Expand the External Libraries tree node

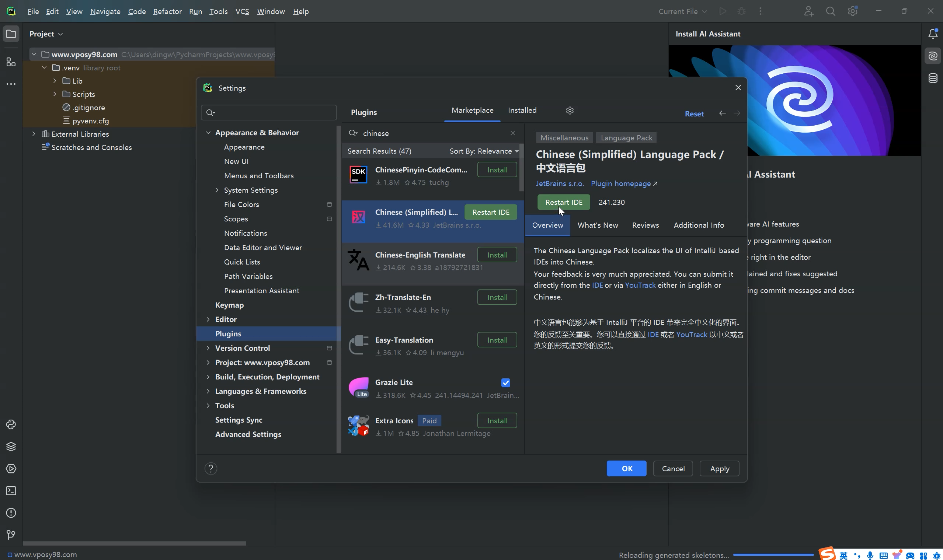click(x=34, y=134)
